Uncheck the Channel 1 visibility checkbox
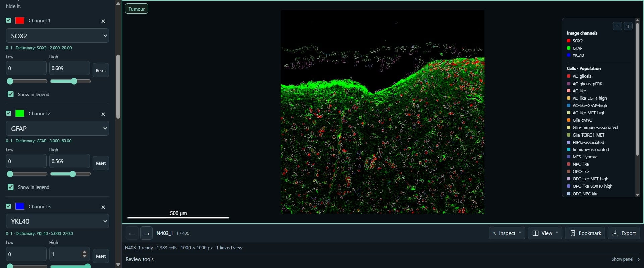The image size is (644, 268). [9, 20]
